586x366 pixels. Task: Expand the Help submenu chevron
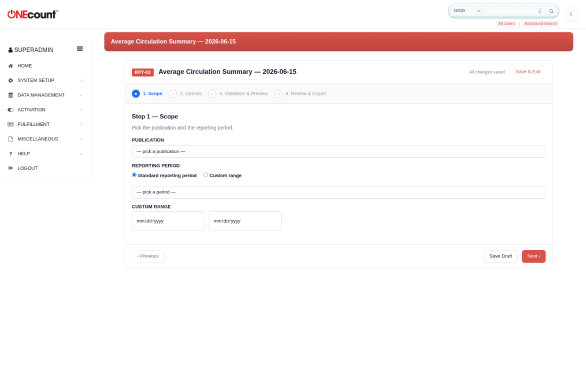click(81, 154)
